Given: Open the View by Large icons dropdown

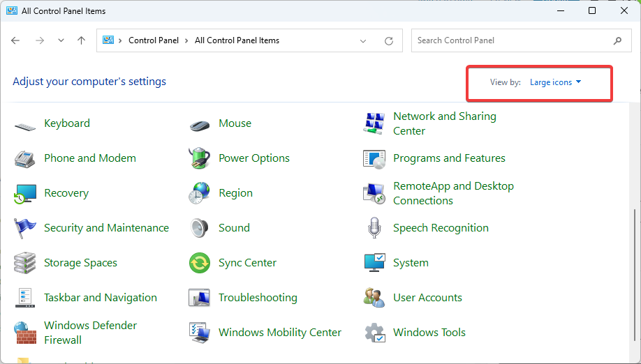Looking at the screenshot, I should (555, 82).
